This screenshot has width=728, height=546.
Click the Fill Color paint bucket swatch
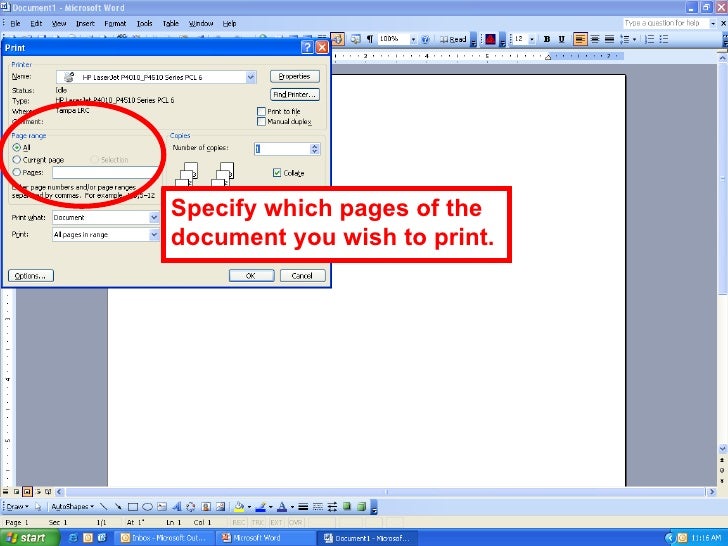tap(239, 507)
